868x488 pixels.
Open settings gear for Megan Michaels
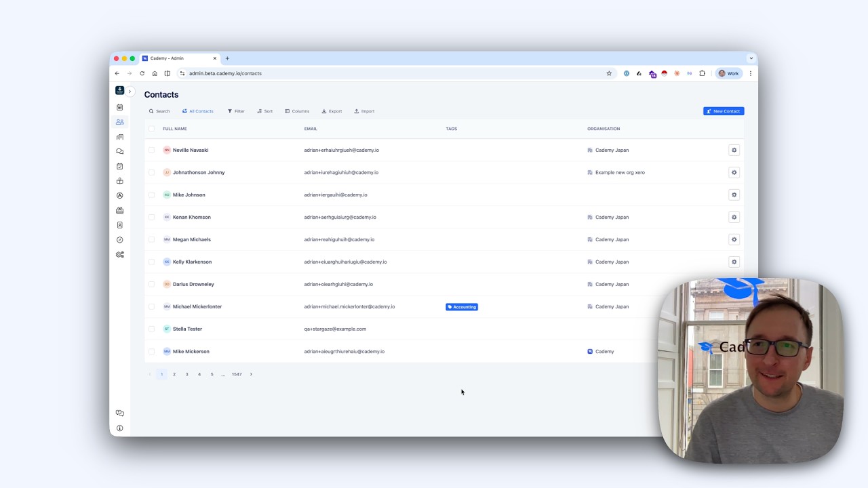[x=734, y=239]
